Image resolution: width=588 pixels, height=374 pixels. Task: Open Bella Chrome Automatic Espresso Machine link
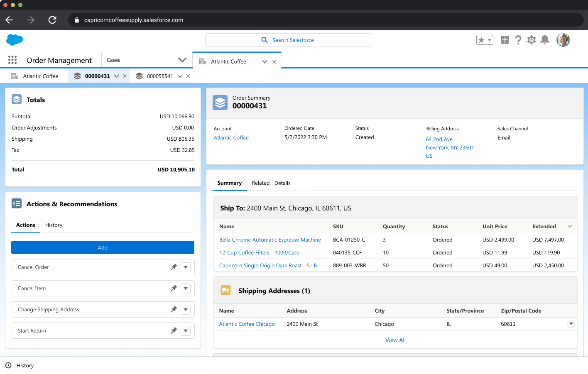(x=270, y=240)
